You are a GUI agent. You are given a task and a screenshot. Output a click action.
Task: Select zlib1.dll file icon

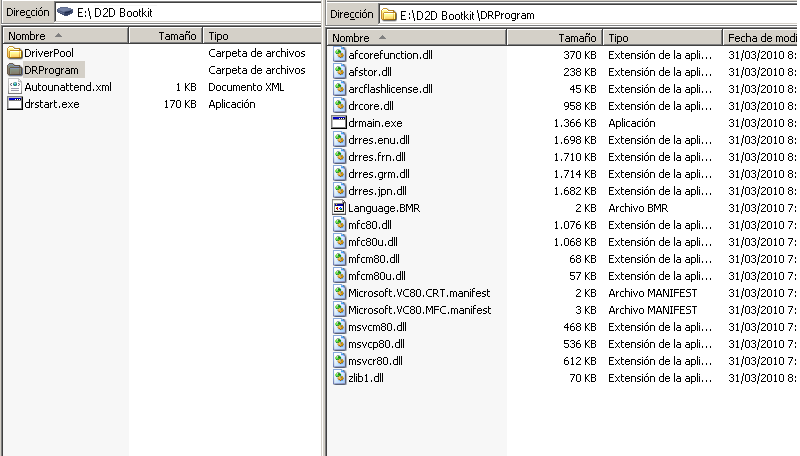click(339, 378)
